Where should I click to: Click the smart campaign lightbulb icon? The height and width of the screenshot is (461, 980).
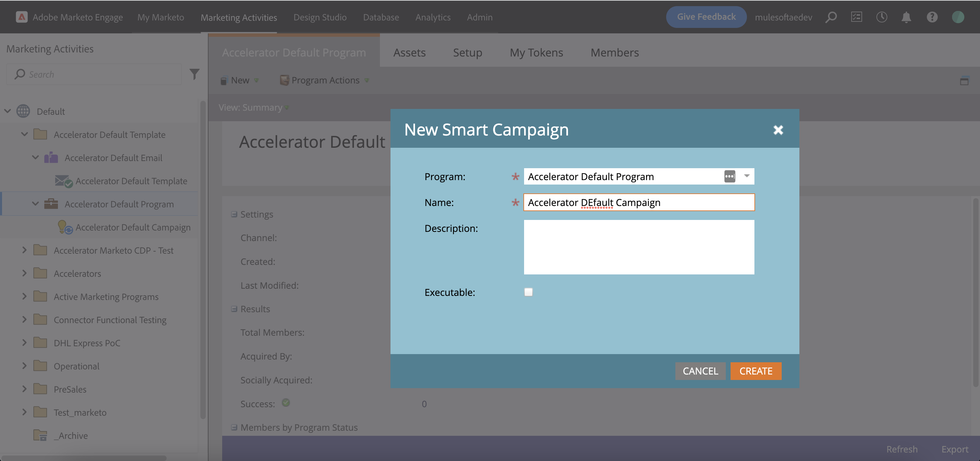pos(65,227)
